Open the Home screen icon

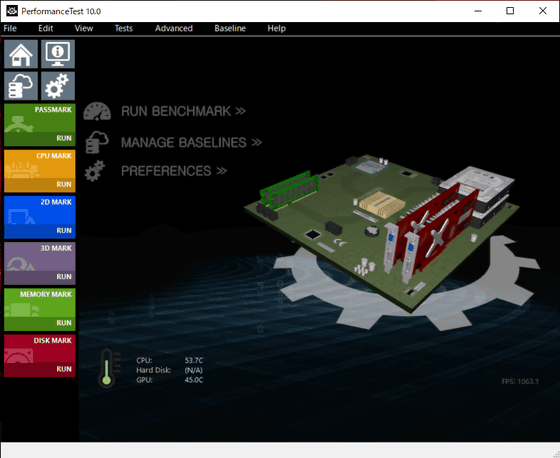[x=21, y=54]
